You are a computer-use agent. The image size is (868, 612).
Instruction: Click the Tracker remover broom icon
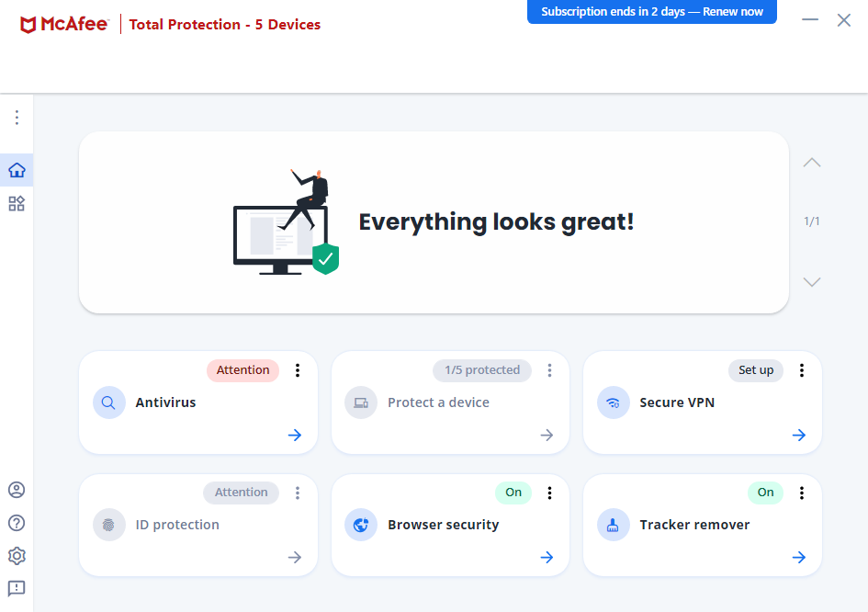point(613,525)
